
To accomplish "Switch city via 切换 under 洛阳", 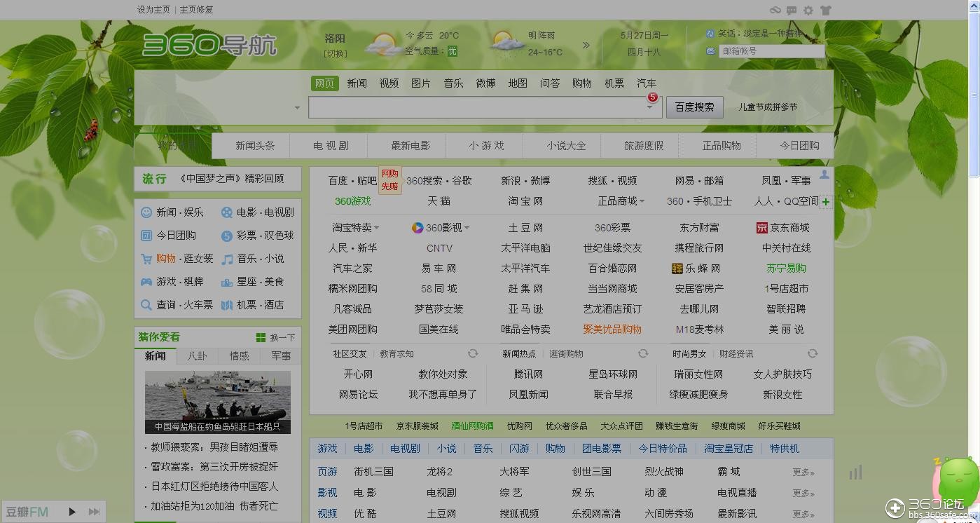I will click(x=335, y=53).
